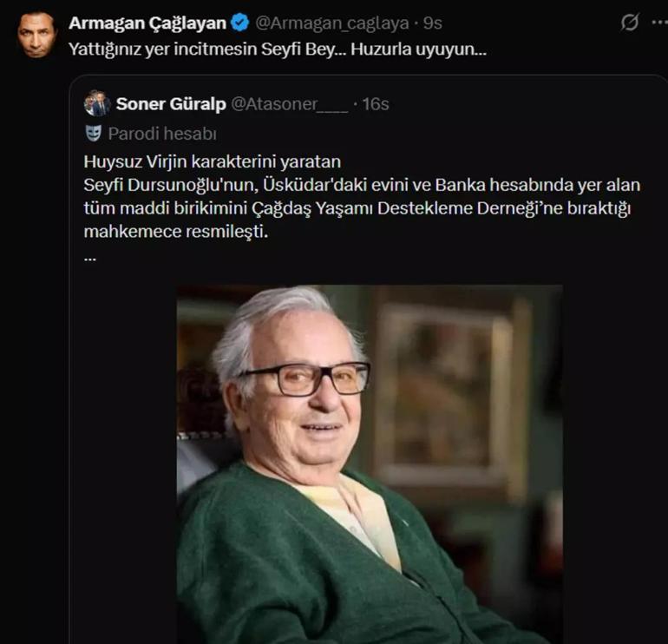Click the "Yattığınız yer incitmesin" tweet text

tap(278, 49)
